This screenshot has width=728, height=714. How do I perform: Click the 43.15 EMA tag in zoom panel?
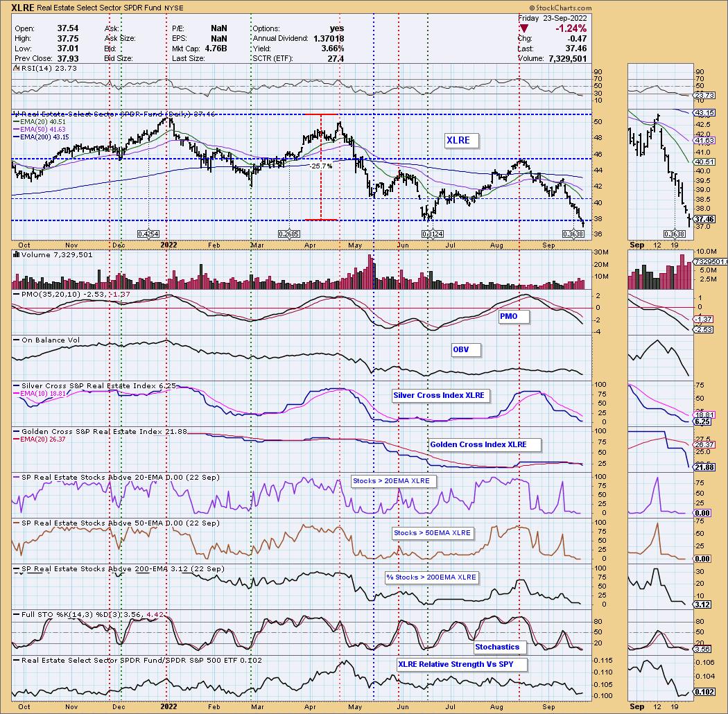tap(704, 113)
